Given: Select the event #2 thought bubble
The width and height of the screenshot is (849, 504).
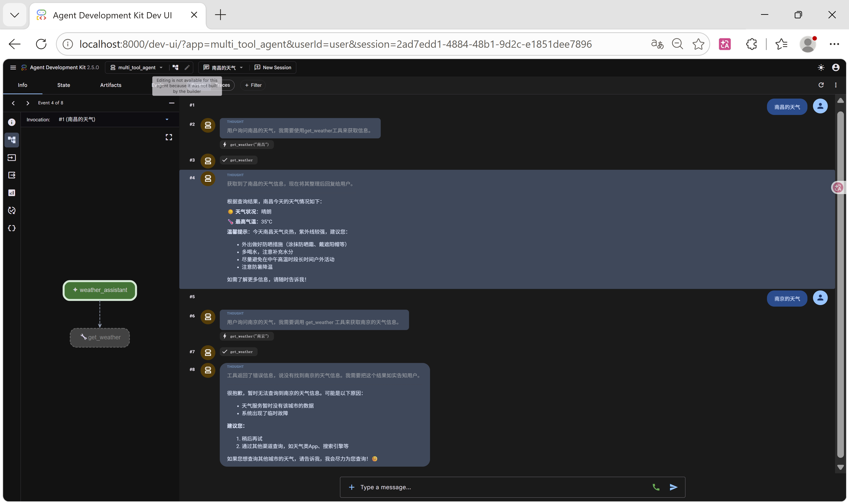Looking at the screenshot, I should 300,128.
